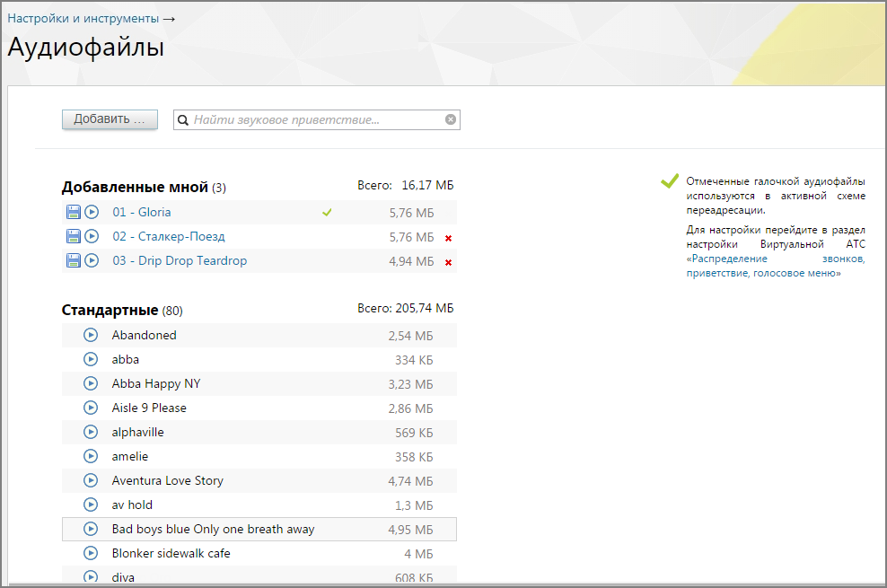Play the abba standard audio
The image size is (887, 588).
91,360
